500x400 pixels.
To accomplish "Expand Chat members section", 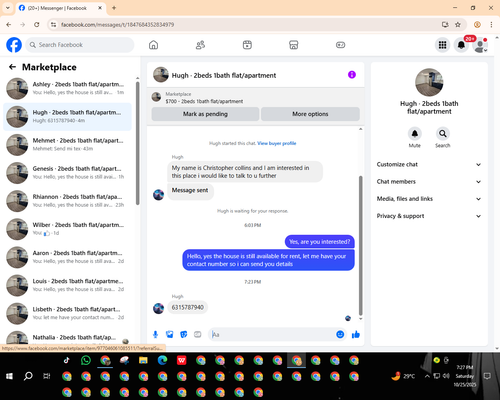I will coord(429,182).
